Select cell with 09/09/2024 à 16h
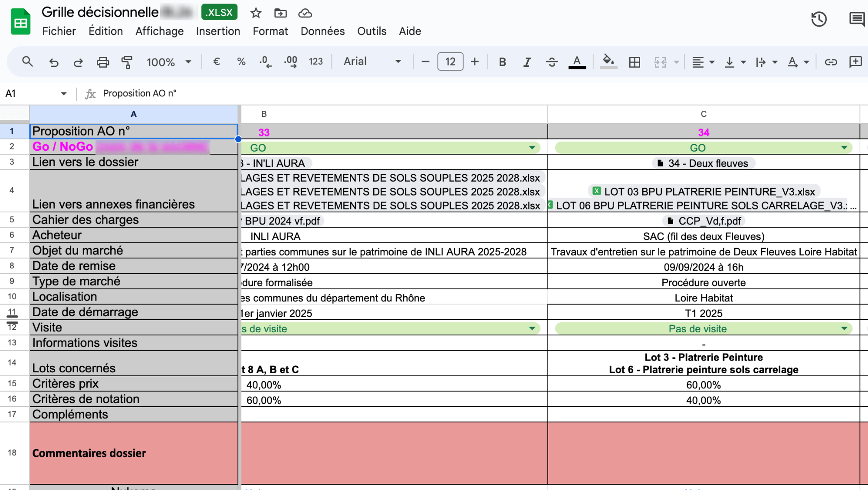Screen dimensions: 868x490 704,267
